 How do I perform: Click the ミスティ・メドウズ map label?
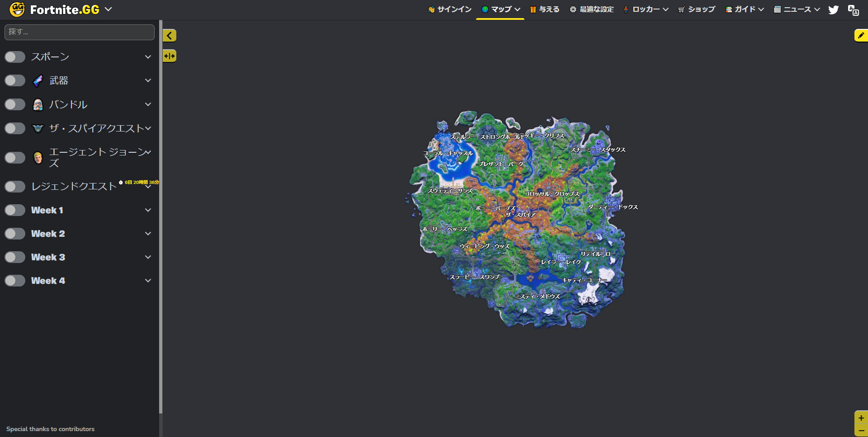538,296
